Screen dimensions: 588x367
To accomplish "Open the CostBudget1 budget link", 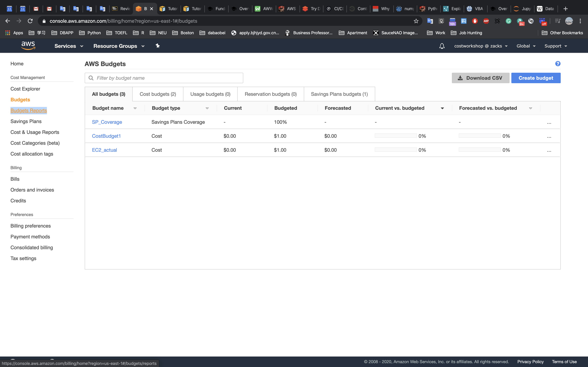I will pyautogui.click(x=106, y=136).
